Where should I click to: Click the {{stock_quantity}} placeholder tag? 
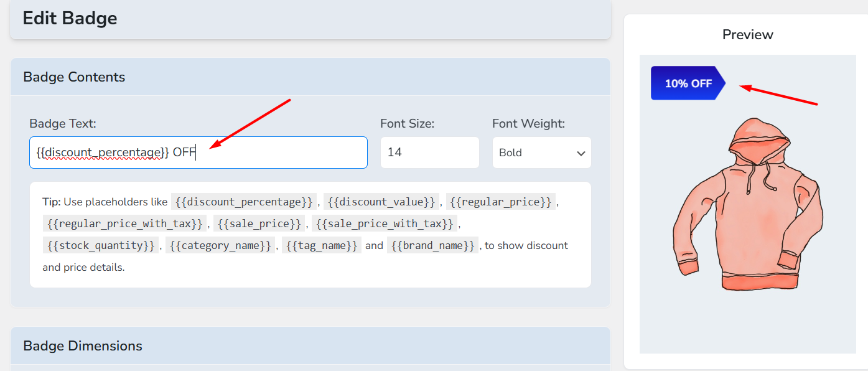[x=101, y=245]
